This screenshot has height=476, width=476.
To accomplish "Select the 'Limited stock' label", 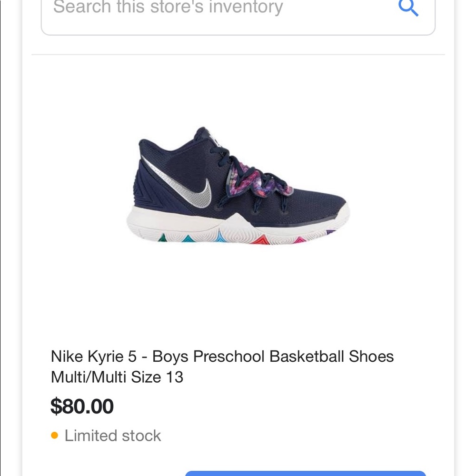I will [113, 436].
